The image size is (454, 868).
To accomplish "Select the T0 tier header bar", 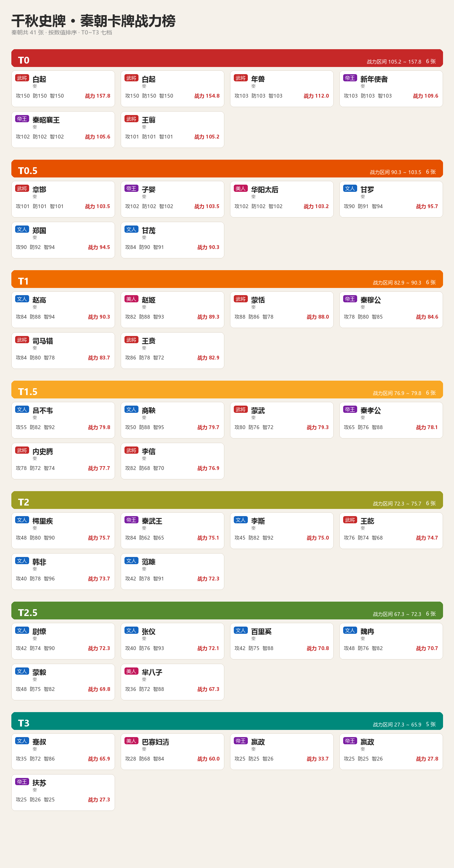I will click(x=227, y=58).
